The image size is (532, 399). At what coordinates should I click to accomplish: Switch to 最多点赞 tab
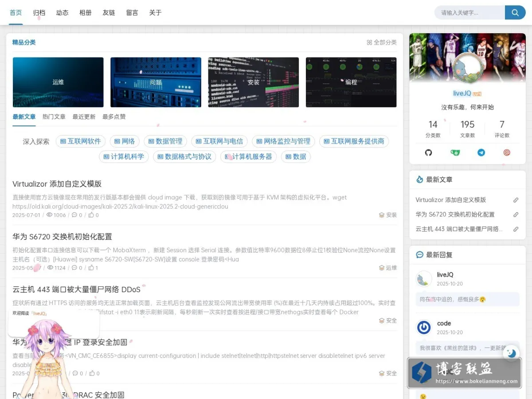(x=114, y=117)
